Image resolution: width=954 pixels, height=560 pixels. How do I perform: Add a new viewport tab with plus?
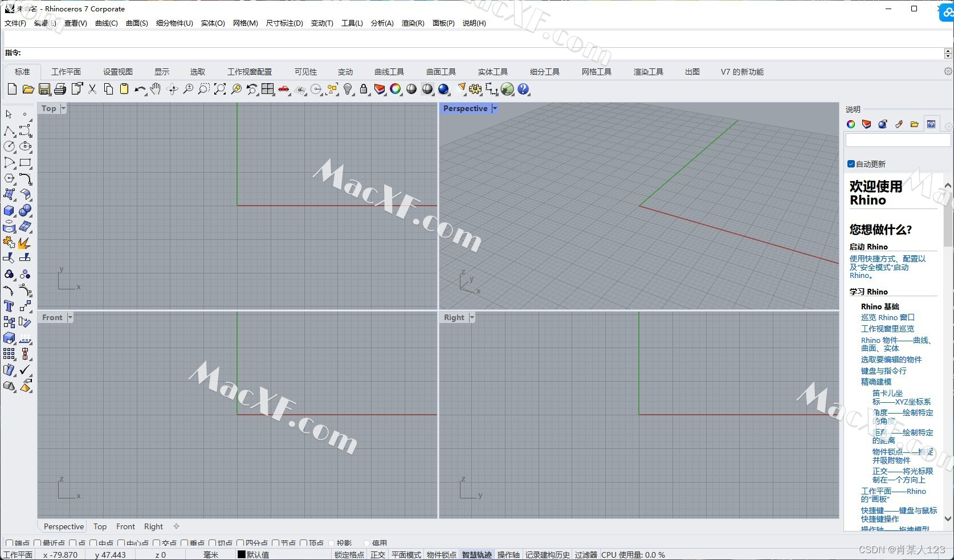(x=176, y=526)
